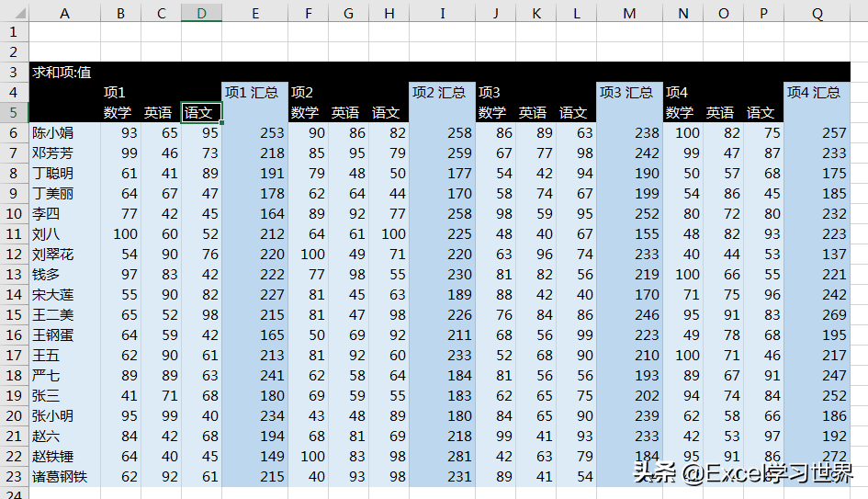Click the name cell '丁美丽'
This screenshot has width=868, height=499.
tap(65, 193)
